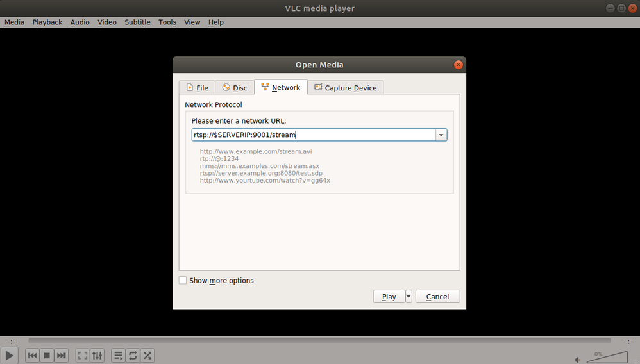Screen dimensions: 640x364
Task: Click example 'rtsp://server.example.org:8080/test.sdp'
Action: pyautogui.click(x=261, y=173)
